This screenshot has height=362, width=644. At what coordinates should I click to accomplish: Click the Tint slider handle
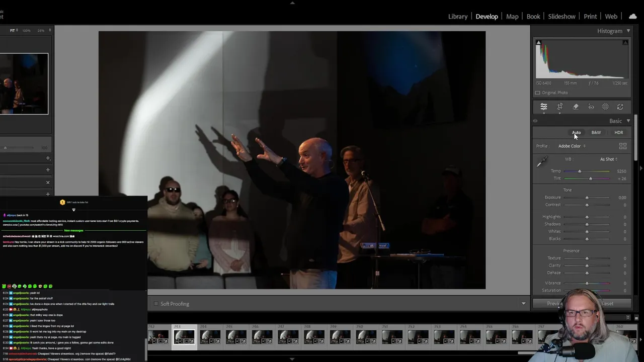click(x=591, y=178)
